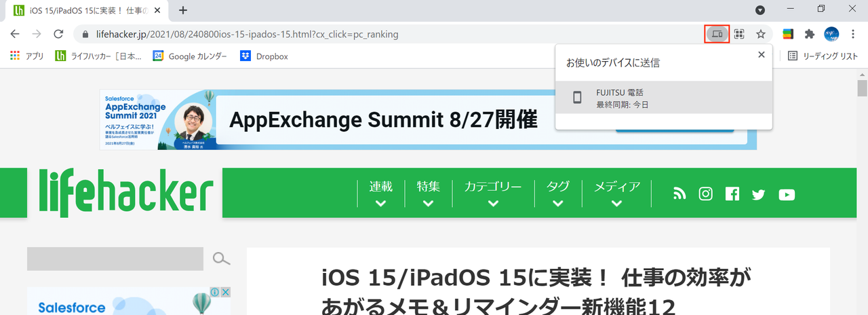
Task: Select the iOS 15/iPadOS 15 browser tab
Action: point(87,10)
